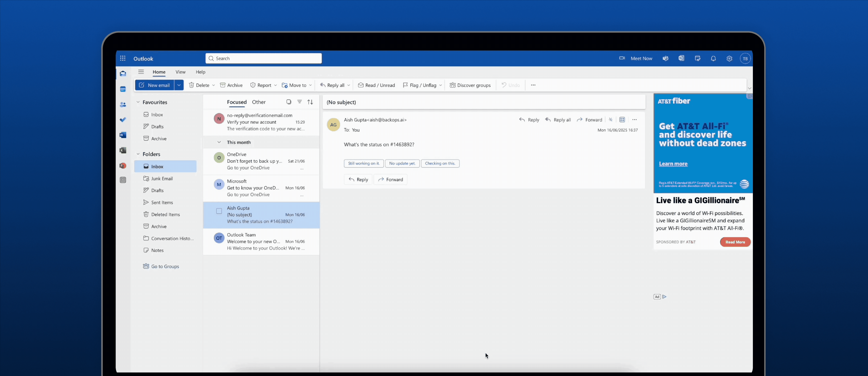Click Forward button below message body
Screen dimensions: 868x376
point(391,179)
